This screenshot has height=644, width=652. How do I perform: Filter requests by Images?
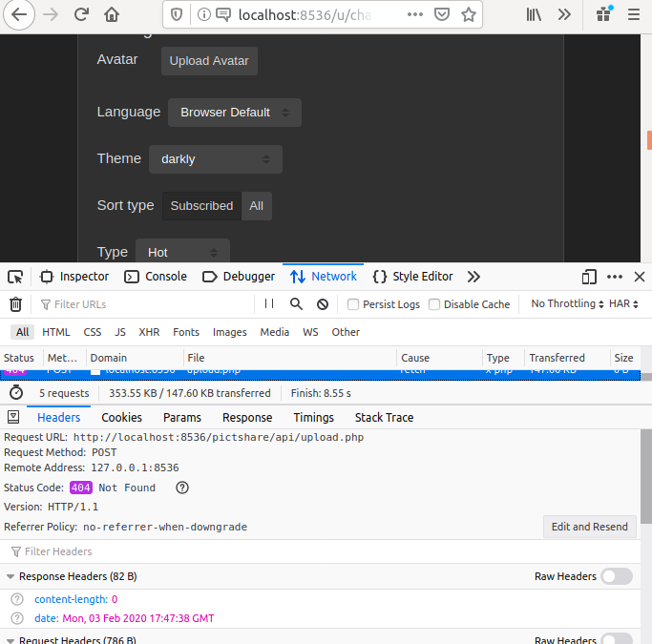229,332
